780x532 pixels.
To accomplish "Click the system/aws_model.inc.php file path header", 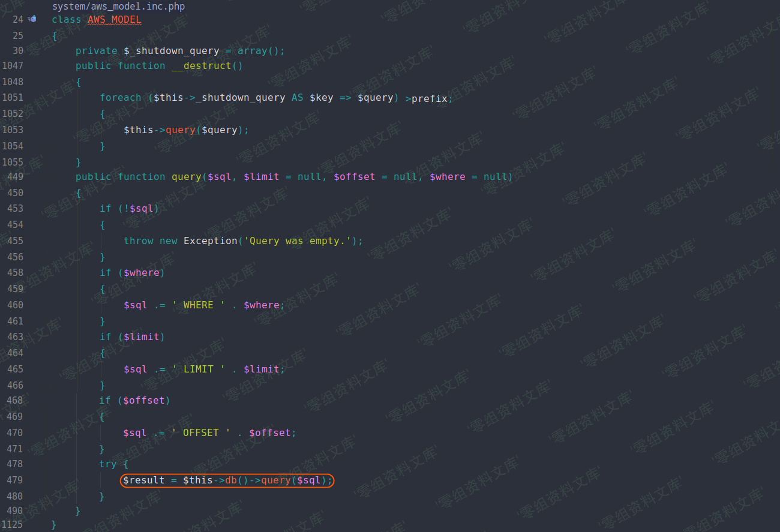I will click(x=118, y=7).
